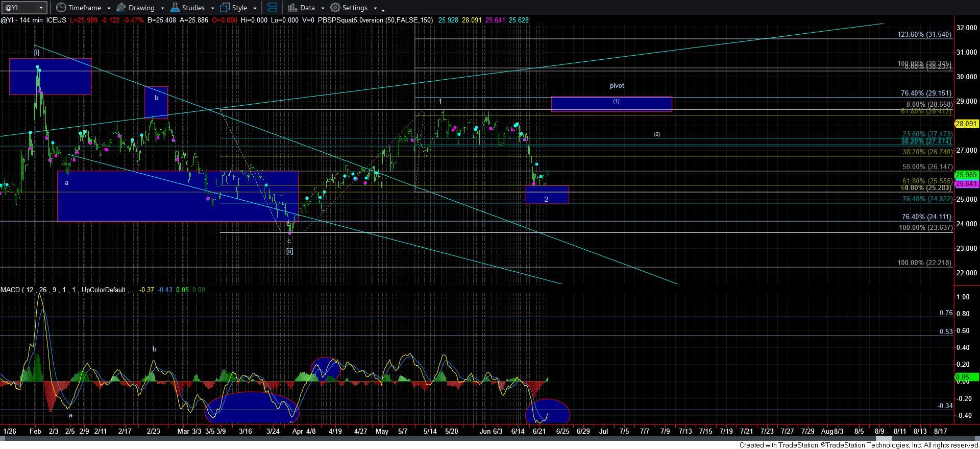Open the @YI symbol combo box

[24, 8]
